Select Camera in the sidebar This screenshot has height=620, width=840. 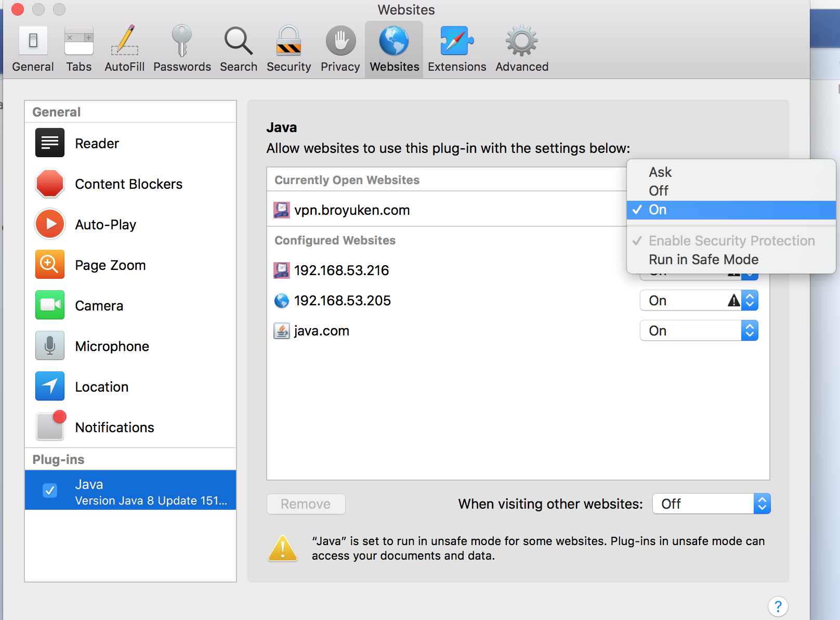130,305
